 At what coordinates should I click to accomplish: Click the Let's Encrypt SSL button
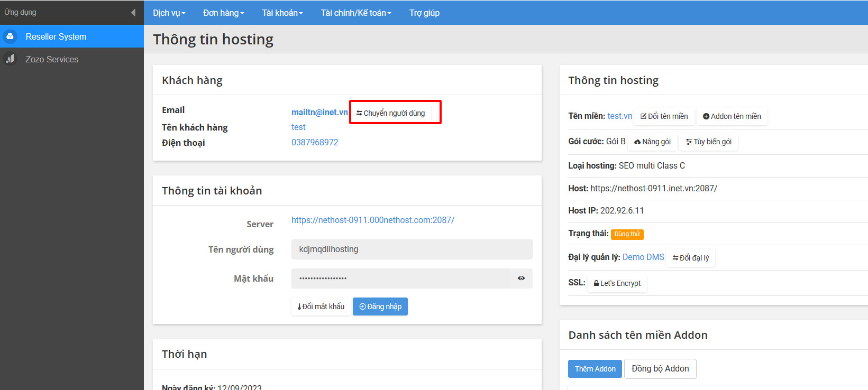point(617,283)
